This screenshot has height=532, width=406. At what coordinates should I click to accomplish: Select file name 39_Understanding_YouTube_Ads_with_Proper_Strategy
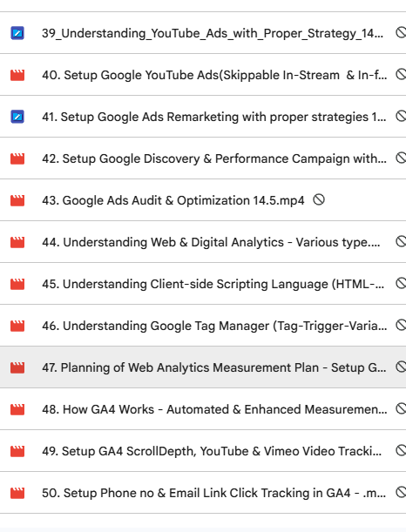[x=213, y=33]
